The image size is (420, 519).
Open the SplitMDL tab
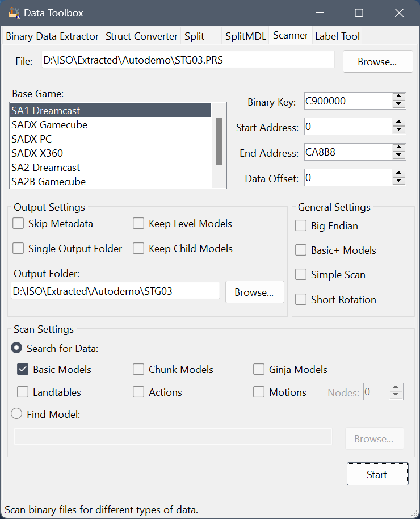pos(245,36)
